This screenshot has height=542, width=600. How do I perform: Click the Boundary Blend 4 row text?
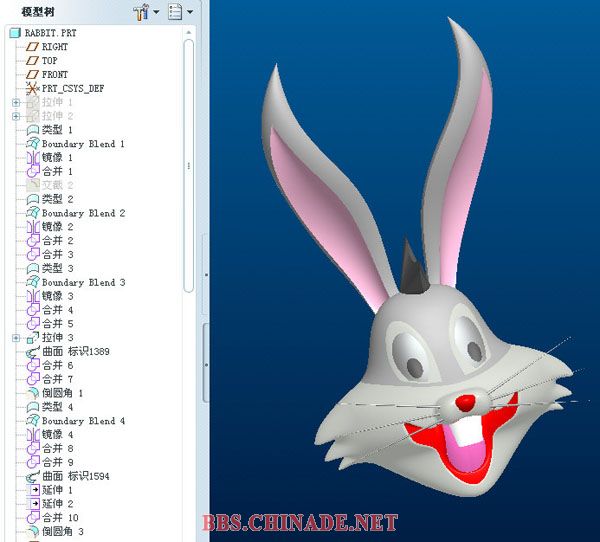(x=83, y=421)
